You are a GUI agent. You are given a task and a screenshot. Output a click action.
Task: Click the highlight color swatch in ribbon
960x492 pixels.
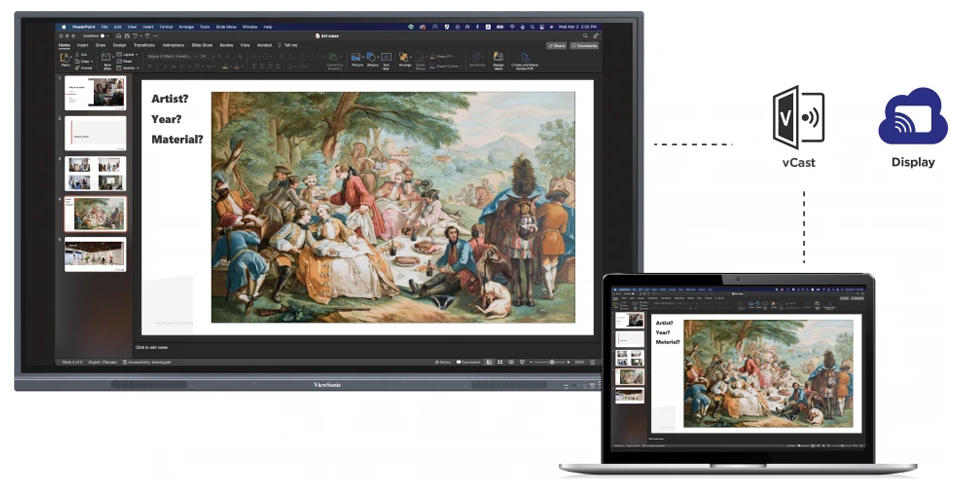tap(225, 66)
